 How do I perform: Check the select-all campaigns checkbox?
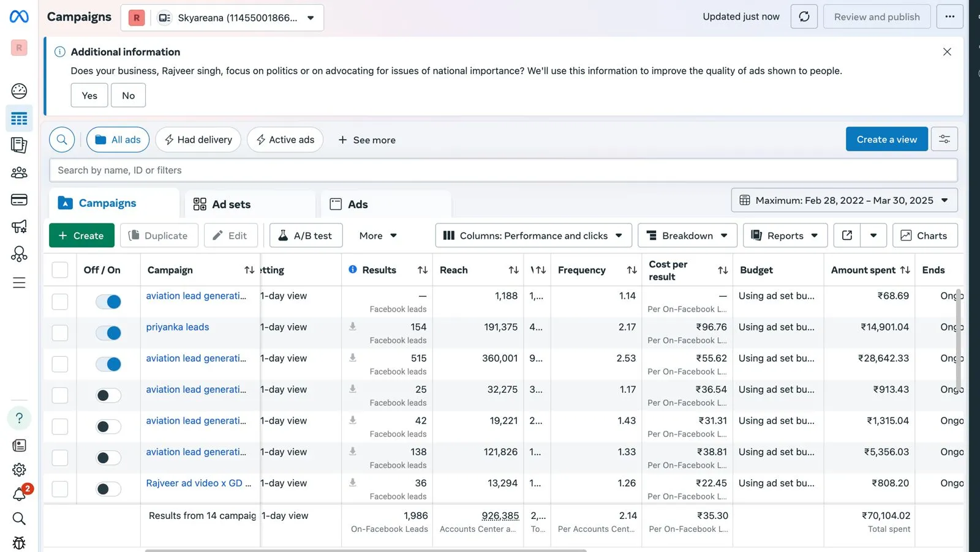[60, 270]
